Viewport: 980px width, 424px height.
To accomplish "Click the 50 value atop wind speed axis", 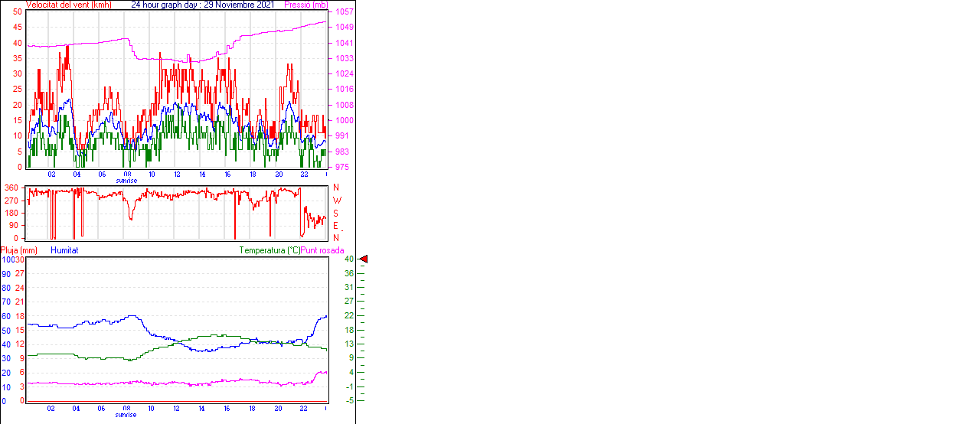I will pos(18,12).
